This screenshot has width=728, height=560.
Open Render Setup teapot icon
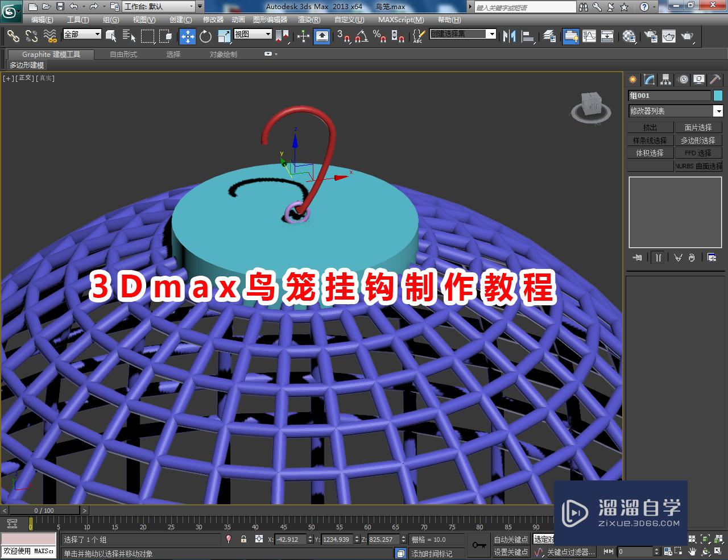pyautogui.click(x=651, y=36)
